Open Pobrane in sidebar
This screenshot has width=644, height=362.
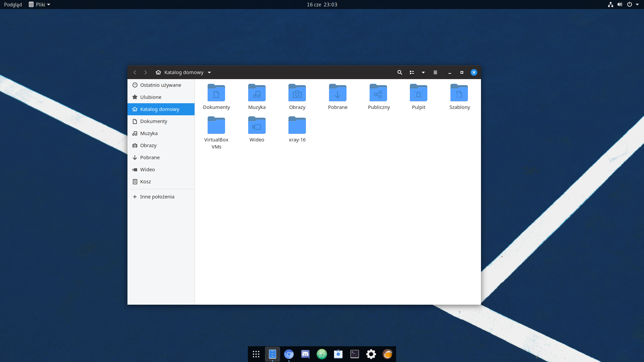161,158
